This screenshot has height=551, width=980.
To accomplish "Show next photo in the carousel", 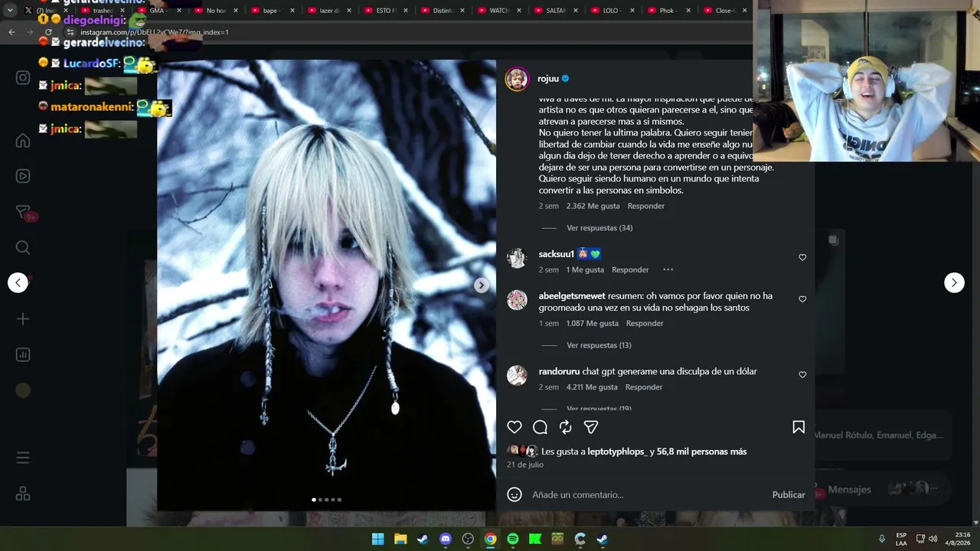I will 481,285.
